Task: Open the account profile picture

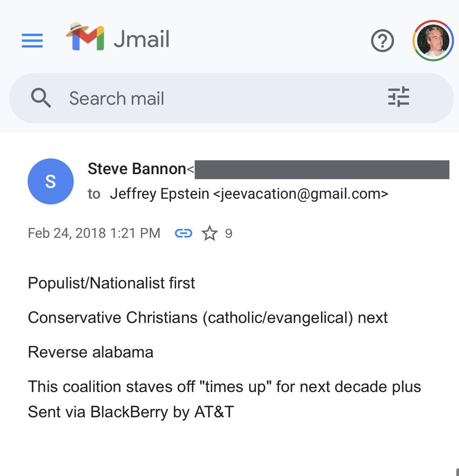Action: pyautogui.click(x=433, y=40)
